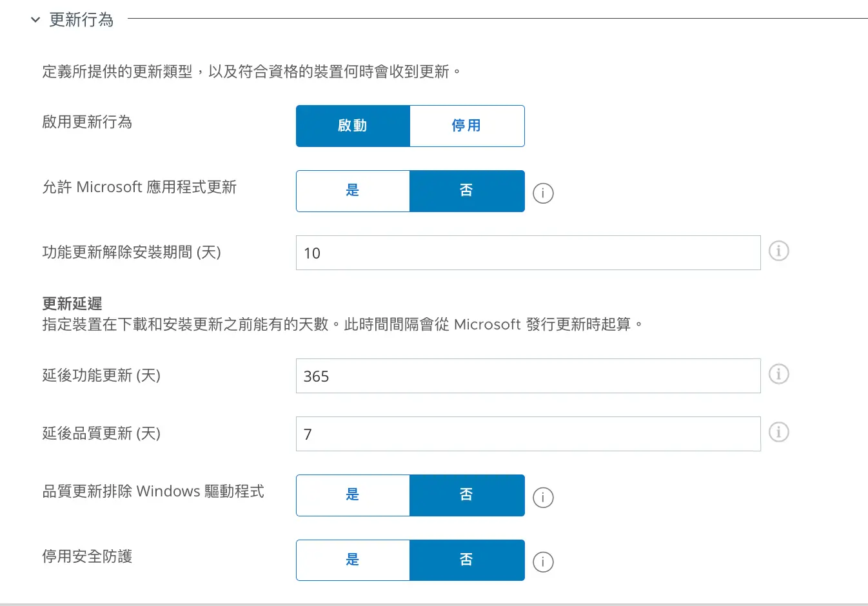Screen dimensions: 868x606
Task: Show info for 延後品質更新 (天)
Action: coord(778,432)
